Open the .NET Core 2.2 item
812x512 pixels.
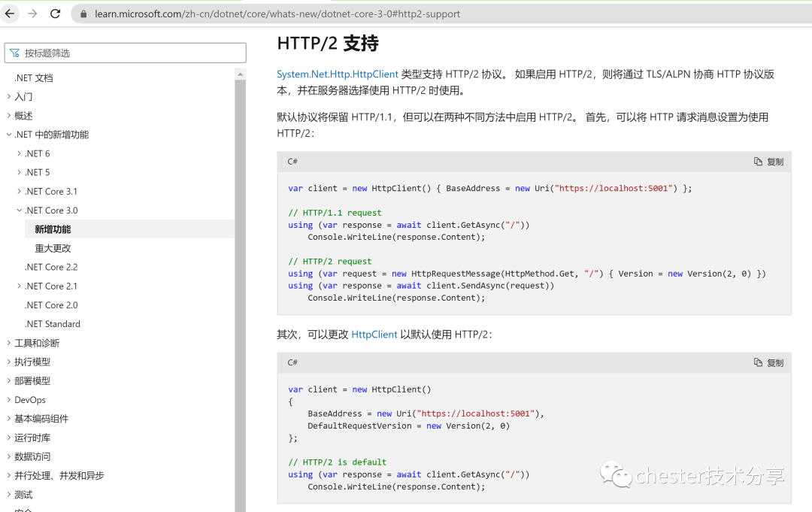[51, 267]
